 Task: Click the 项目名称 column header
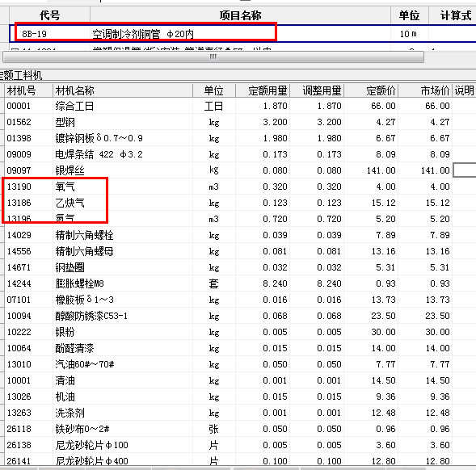[240, 15]
